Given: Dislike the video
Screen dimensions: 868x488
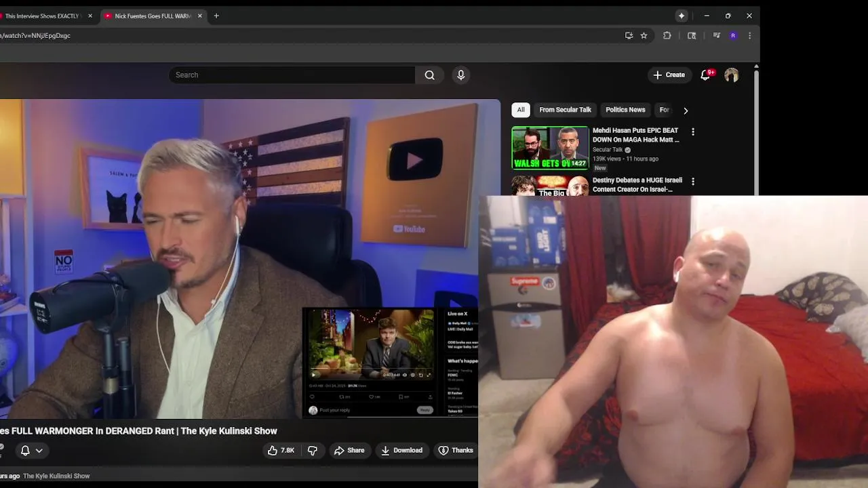Looking at the screenshot, I should (313, 450).
